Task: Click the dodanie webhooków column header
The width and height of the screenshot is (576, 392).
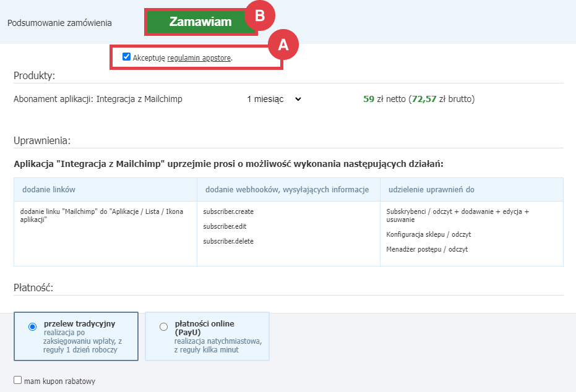Action: pyautogui.click(x=288, y=190)
